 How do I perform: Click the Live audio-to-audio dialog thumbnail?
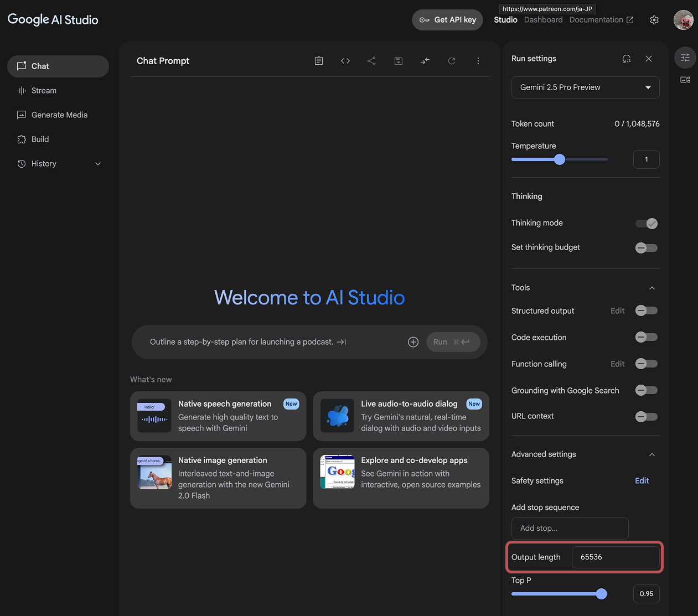[x=338, y=416]
